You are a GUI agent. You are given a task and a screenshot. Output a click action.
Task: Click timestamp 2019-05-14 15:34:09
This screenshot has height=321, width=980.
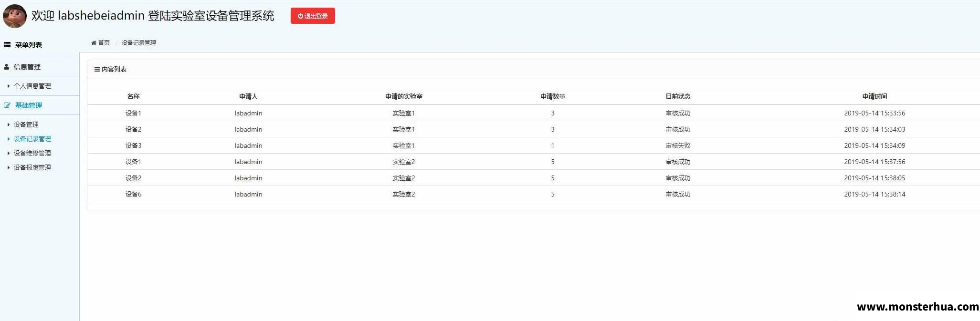pos(875,145)
